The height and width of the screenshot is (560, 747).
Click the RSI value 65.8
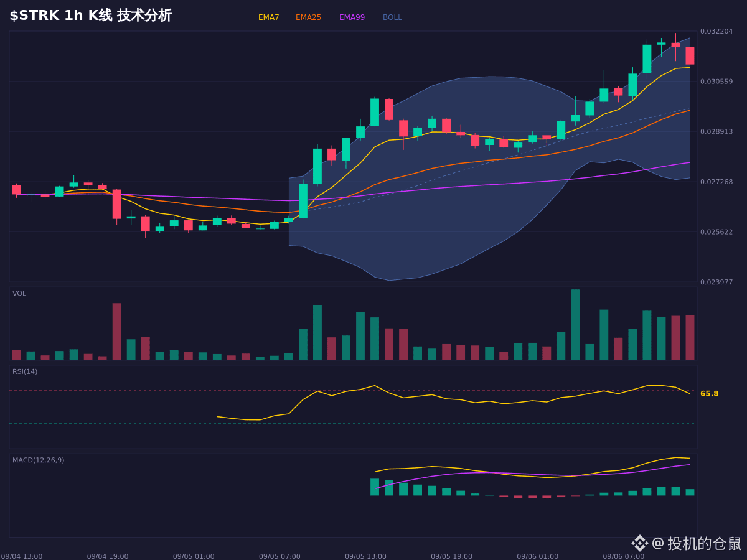tap(709, 394)
